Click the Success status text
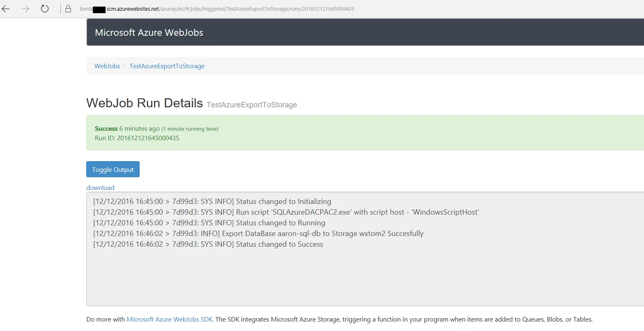The image size is (644, 331). pos(106,129)
